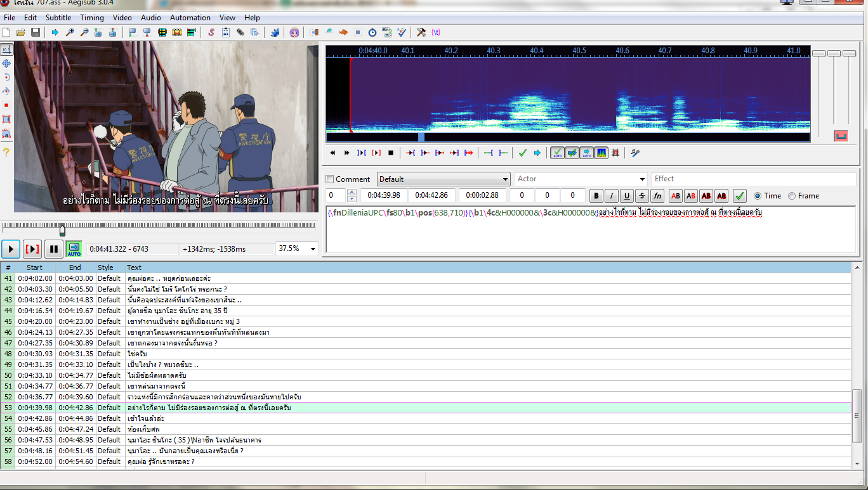Click the audio play selection icon
Viewport: 868px width, 490px height.
tap(362, 153)
